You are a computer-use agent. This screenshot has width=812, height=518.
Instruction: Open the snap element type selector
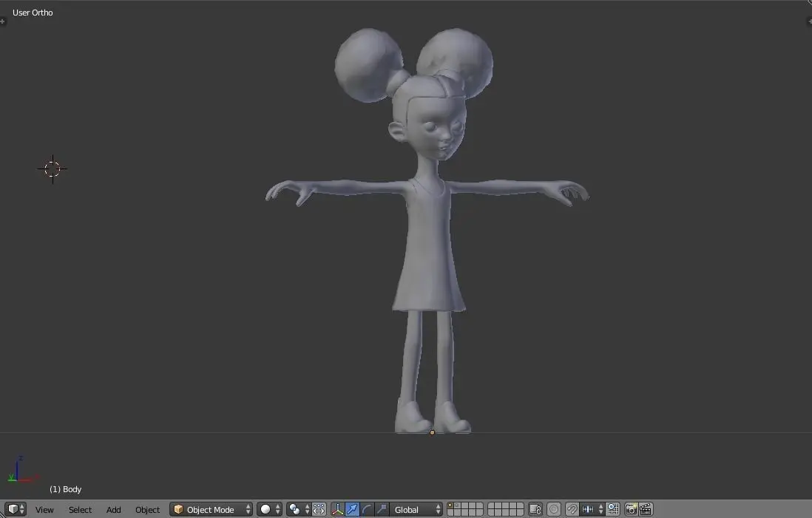tap(592, 509)
